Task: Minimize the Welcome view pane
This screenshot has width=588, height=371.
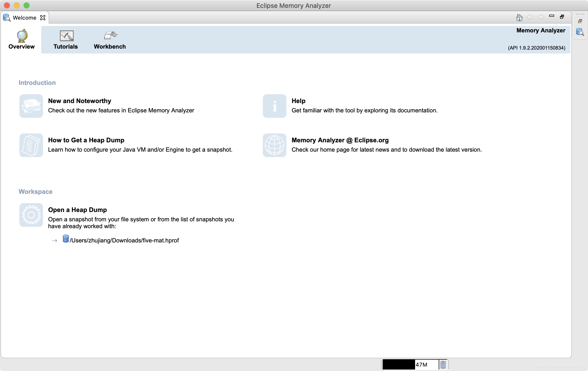Action: 552,16
